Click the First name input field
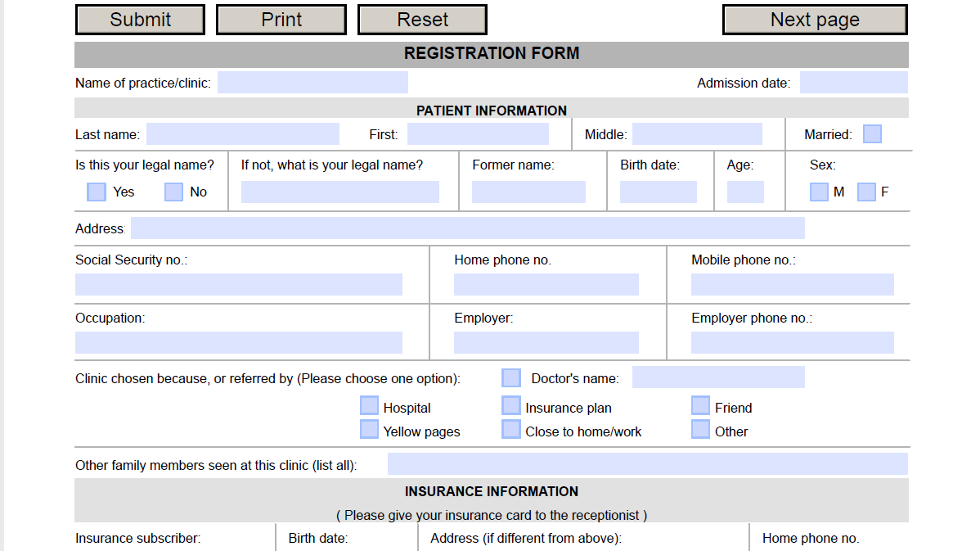This screenshot has width=980, height=551. [x=478, y=133]
